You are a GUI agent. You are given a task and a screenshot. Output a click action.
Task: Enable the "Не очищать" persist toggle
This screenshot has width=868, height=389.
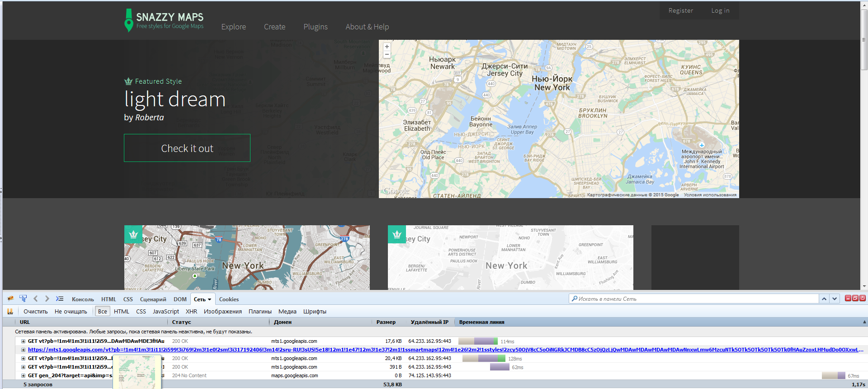[71, 311]
